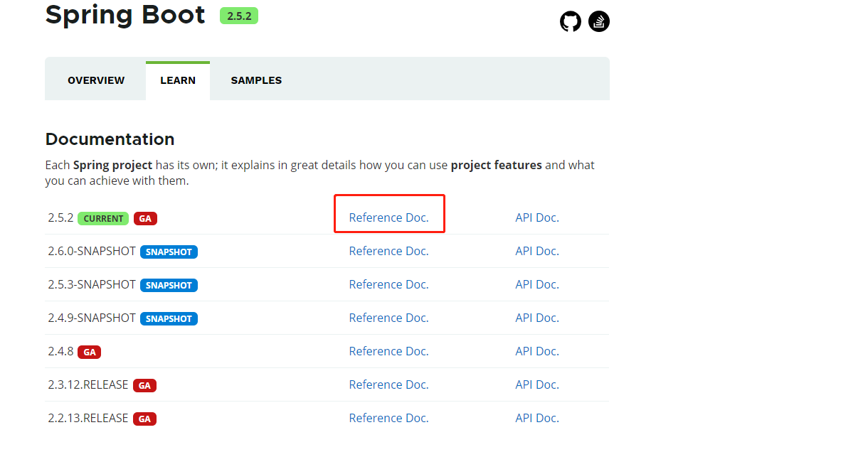Open Reference Doc. for 2.4.9-SNAPSHOT
868x452 pixels.
[x=388, y=318]
